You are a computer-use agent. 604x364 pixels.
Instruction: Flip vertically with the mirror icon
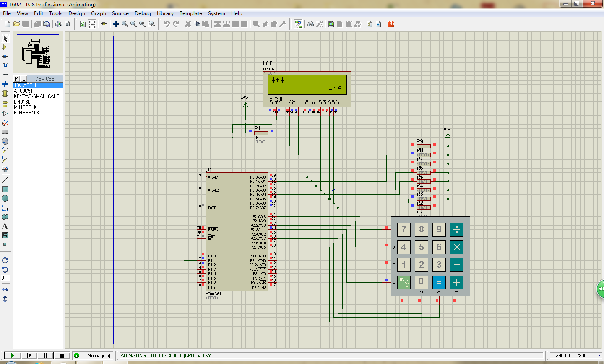5,299
